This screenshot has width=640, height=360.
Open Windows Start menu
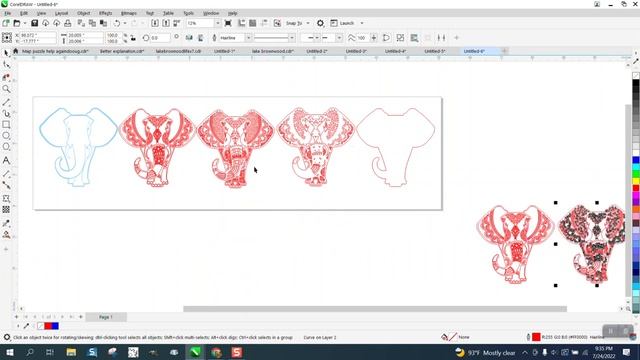coord(9,352)
